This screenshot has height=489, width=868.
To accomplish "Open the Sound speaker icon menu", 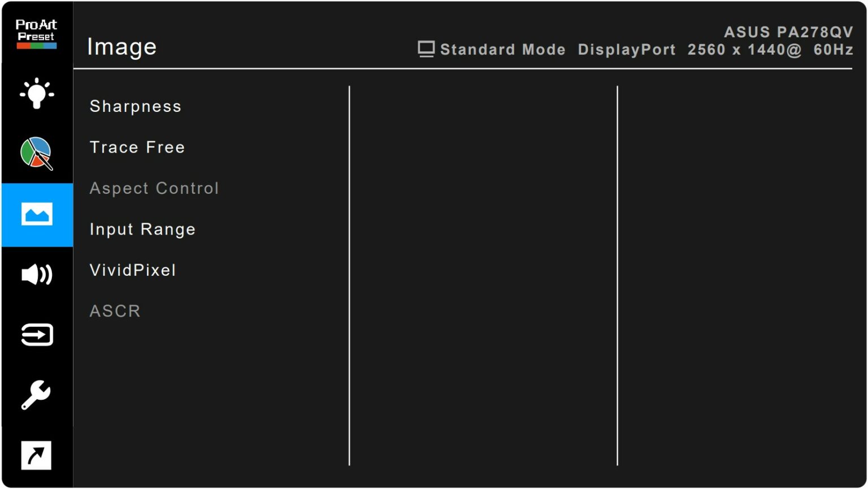I will tap(37, 275).
